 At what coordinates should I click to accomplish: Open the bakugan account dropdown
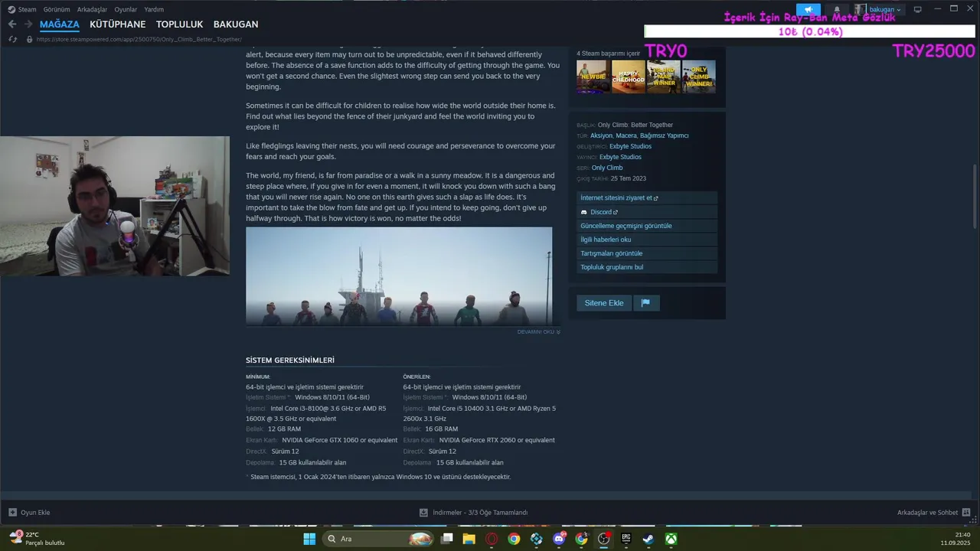tap(879, 9)
